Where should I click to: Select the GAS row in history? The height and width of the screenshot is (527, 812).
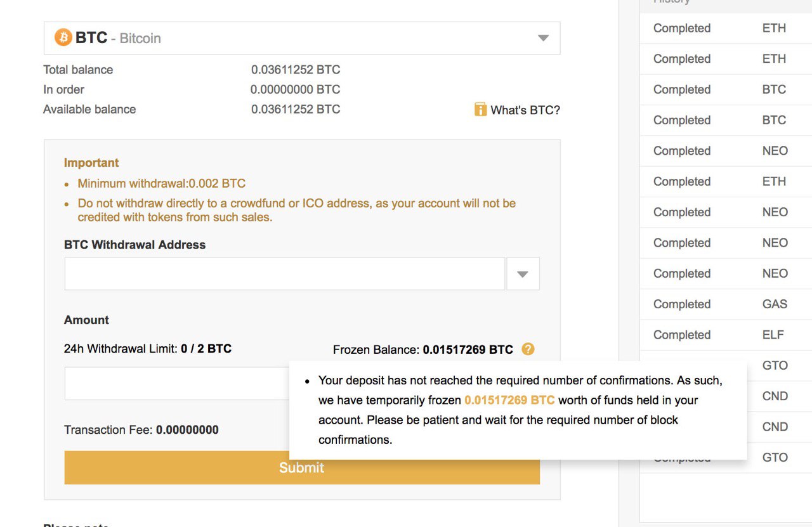[726, 304]
